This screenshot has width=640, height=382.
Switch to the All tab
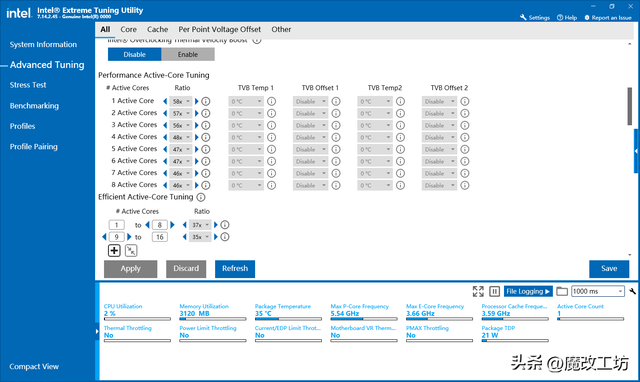105,29
